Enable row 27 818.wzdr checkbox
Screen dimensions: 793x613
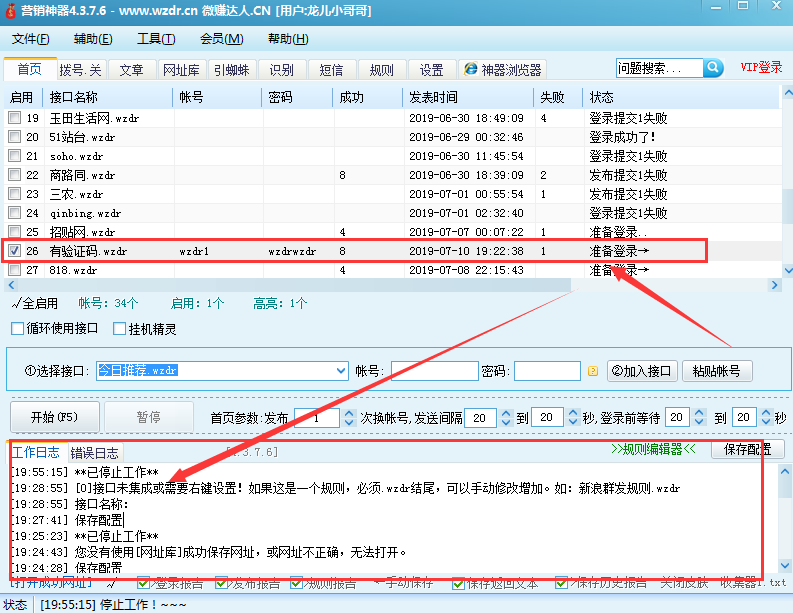tap(15, 269)
